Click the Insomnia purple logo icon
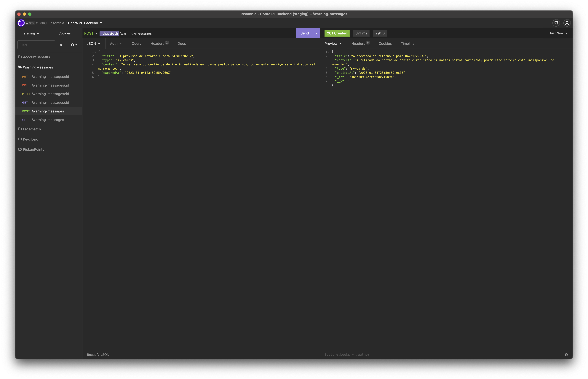 click(21, 23)
